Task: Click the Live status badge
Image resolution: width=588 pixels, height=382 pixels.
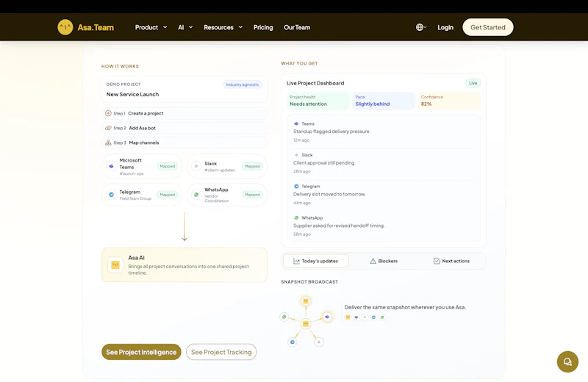Action: click(x=473, y=83)
